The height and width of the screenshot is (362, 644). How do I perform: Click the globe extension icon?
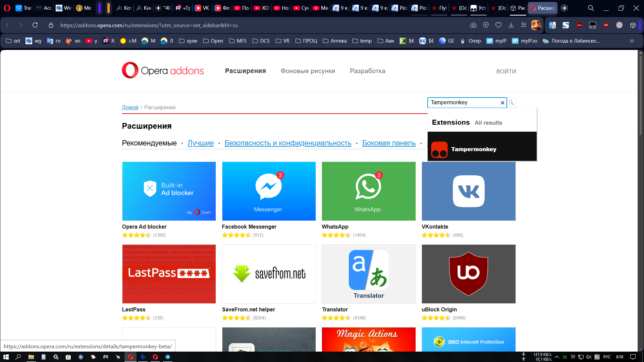tap(620, 25)
